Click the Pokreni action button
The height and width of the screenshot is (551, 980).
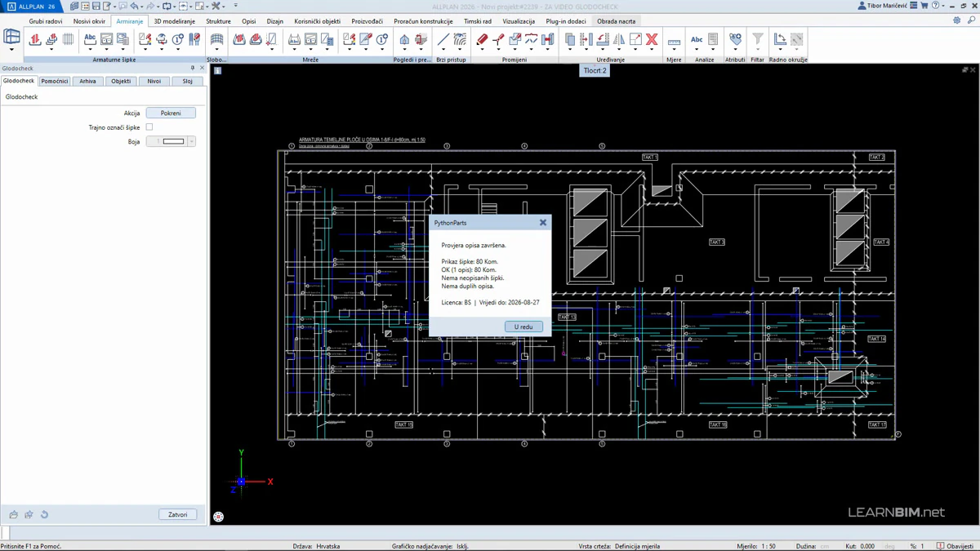click(171, 113)
